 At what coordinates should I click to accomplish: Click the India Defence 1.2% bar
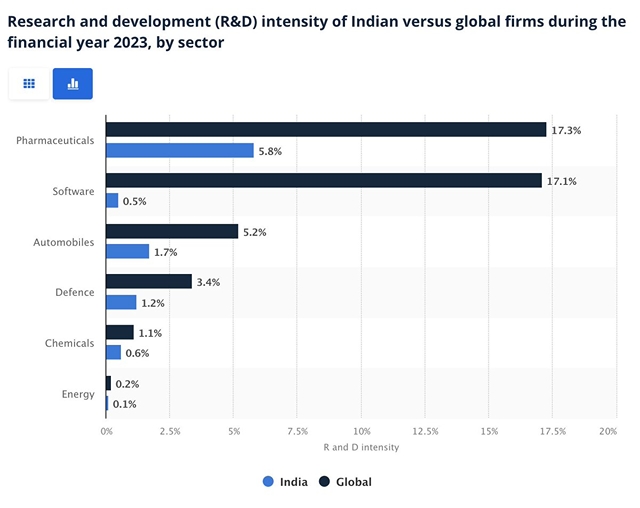coord(121,302)
